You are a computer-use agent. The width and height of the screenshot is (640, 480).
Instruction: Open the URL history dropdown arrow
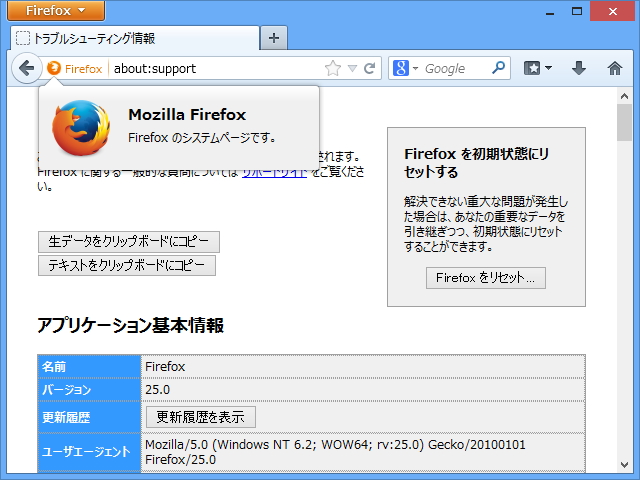352,69
